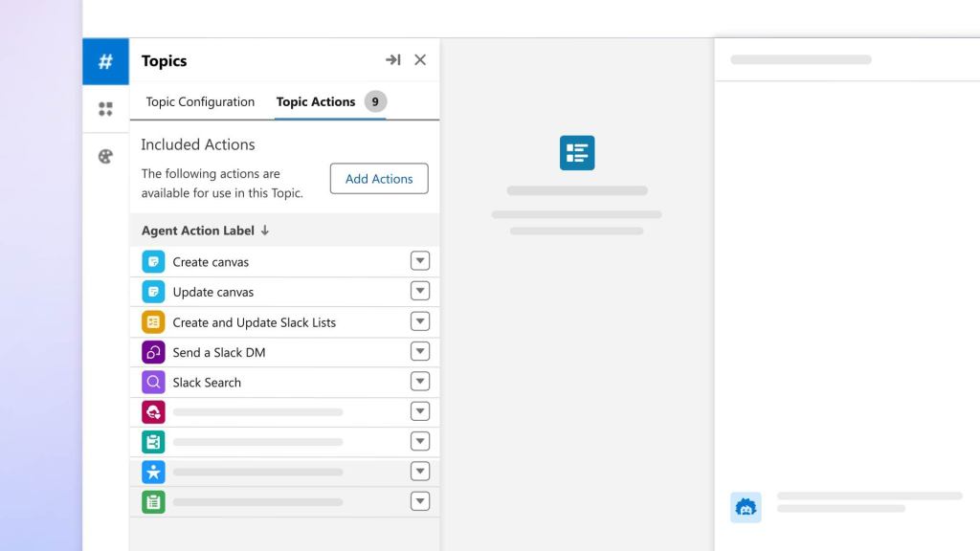
Task: Click the Slack Search magnifier icon
Action: coord(153,382)
